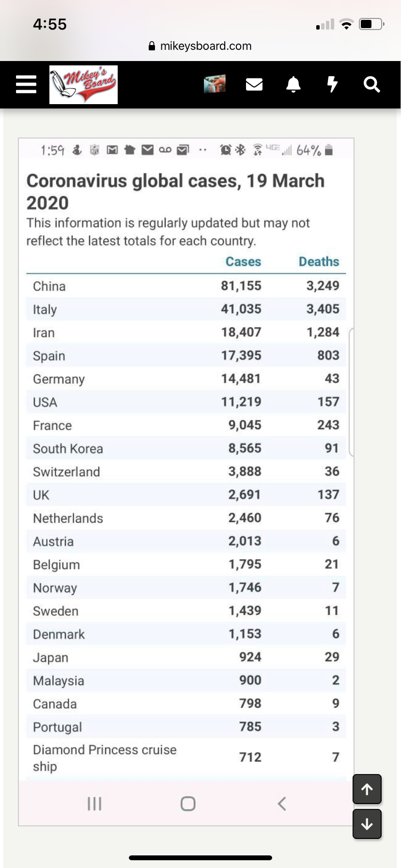This screenshot has height=868, width=401.
Task: Tap the Android back chevron in screenshot
Action: (282, 804)
